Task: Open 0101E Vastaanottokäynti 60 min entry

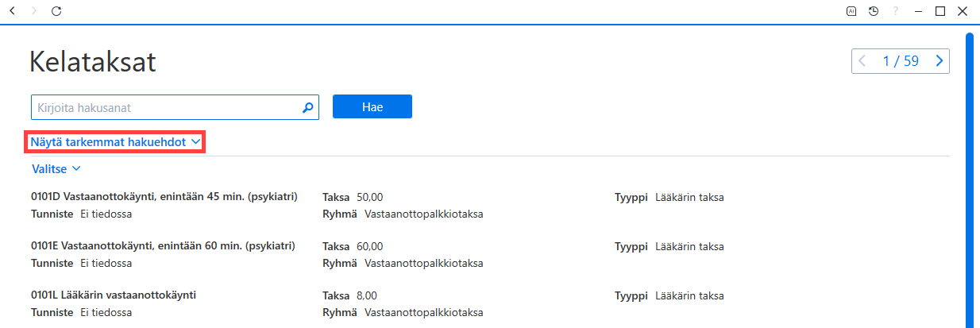Action: point(163,246)
